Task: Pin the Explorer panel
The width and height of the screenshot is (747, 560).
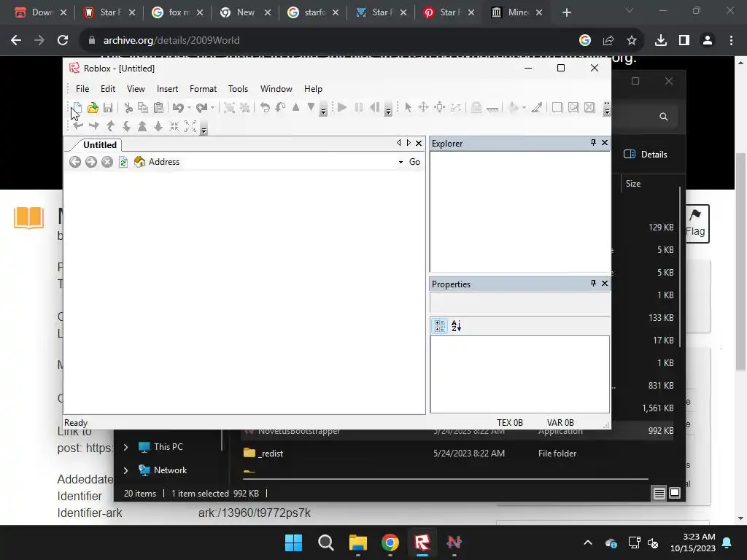Action: [x=593, y=142]
